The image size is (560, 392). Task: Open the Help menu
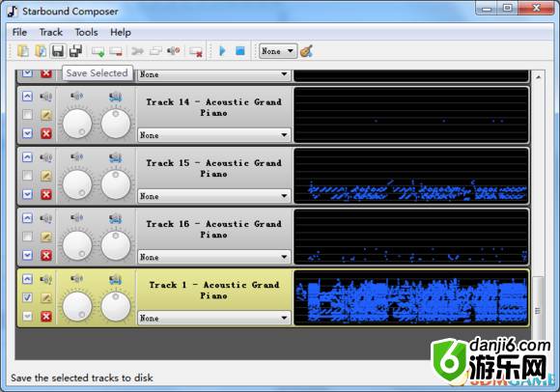(121, 32)
